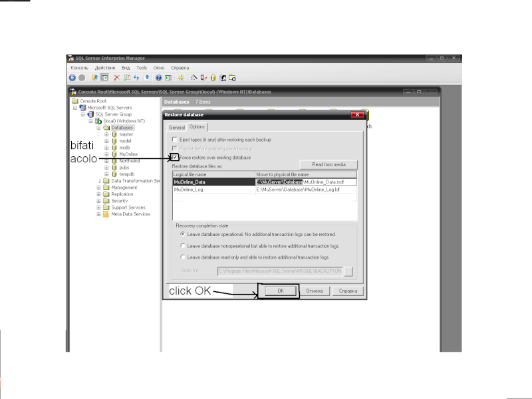Image resolution: width=532 pixels, height=399 pixels.
Task: Expand the Support Services node
Action: tap(98, 207)
